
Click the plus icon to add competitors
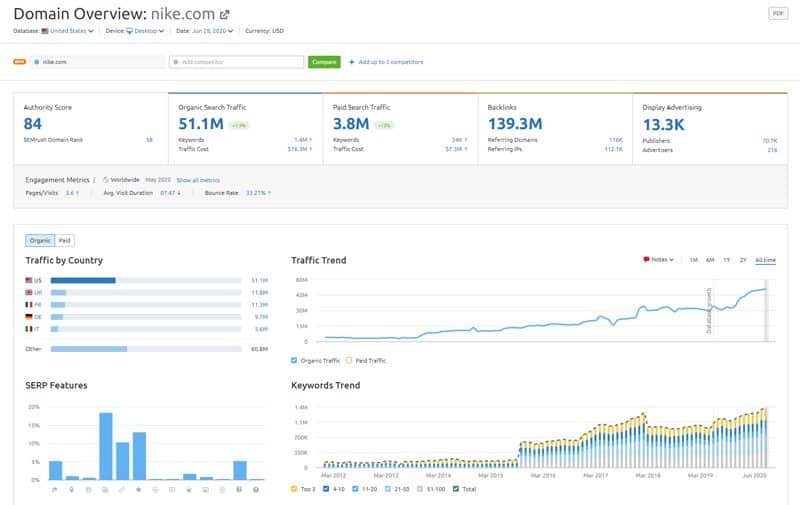point(351,62)
